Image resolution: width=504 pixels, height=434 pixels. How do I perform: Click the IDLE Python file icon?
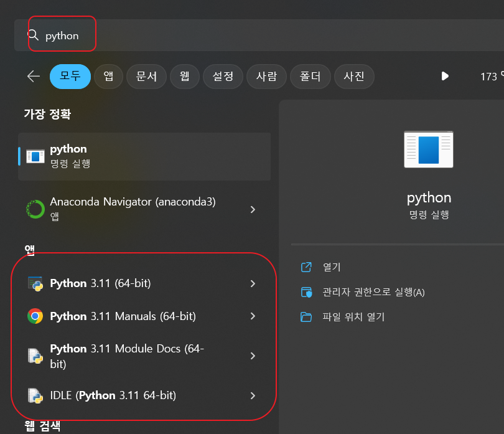click(x=35, y=396)
